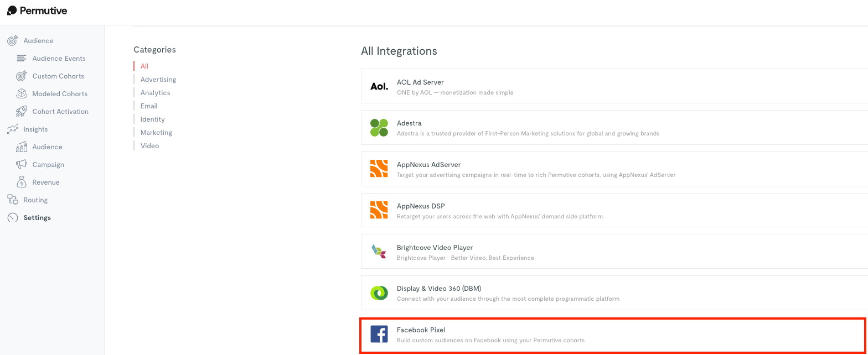Click 'Build custom audiences on Facebook' description
Viewport: 868px width, 355px height.
(x=490, y=340)
